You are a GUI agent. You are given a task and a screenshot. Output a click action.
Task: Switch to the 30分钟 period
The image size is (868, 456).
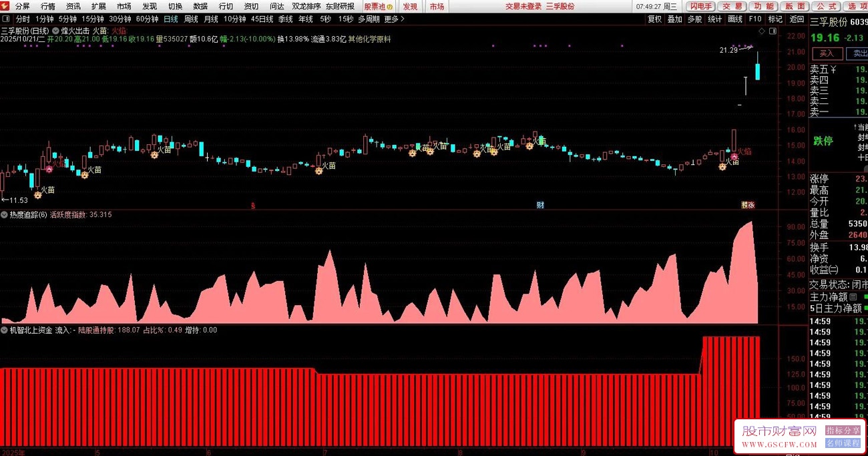point(120,19)
